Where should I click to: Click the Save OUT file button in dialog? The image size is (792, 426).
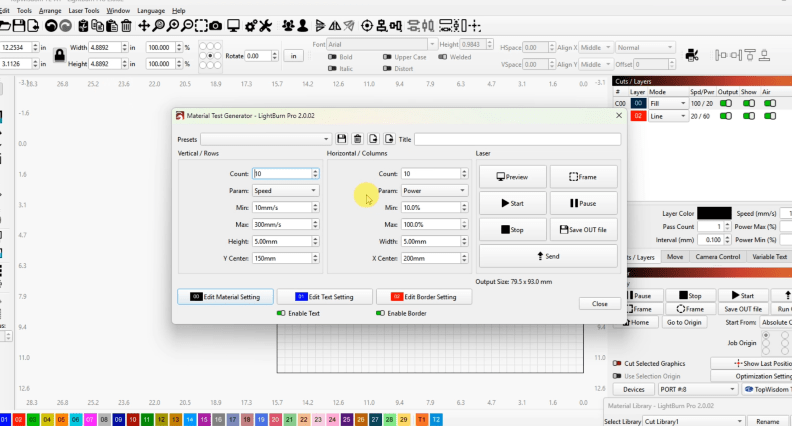[x=583, y=230]
